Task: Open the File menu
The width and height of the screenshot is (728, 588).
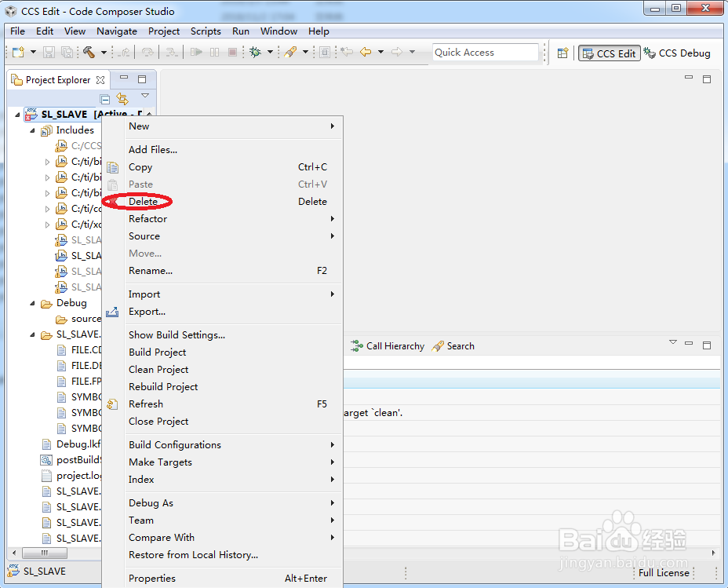Action: coord(17,31)
